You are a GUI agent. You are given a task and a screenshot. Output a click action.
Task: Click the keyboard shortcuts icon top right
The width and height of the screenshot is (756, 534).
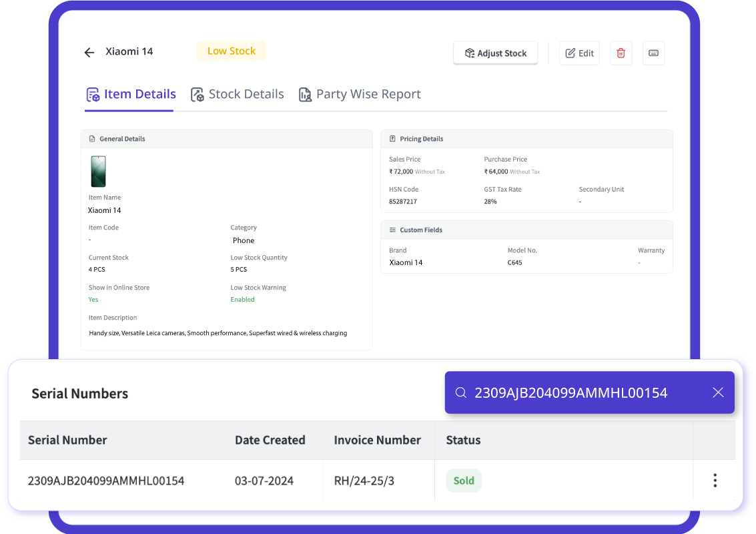[653, 52]
